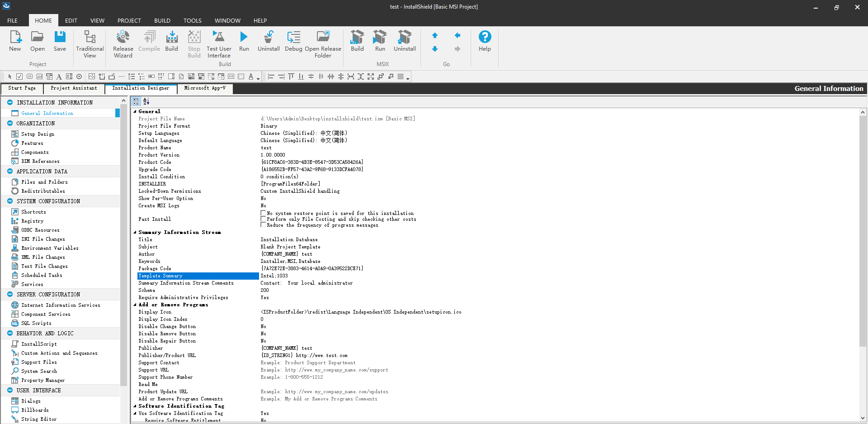Viewport: 868px width, 424px height.
Task: Open the EDIT ribbon tab
Action: [x=71, y=20]
